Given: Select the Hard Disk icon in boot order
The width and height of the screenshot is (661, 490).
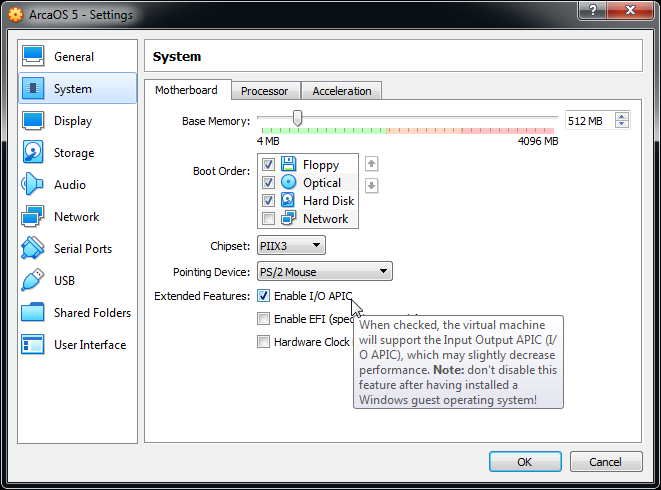Looking at the screenshot, I should 288,200.
